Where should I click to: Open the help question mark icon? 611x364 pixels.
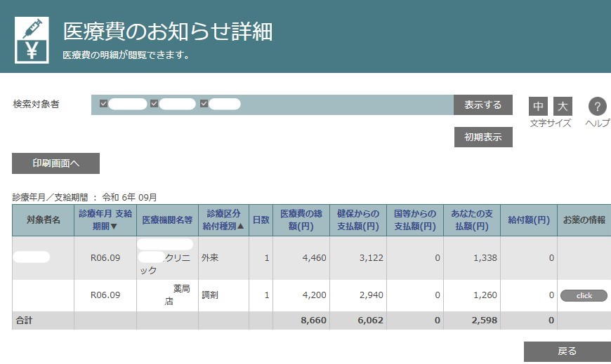coord(596,107)
